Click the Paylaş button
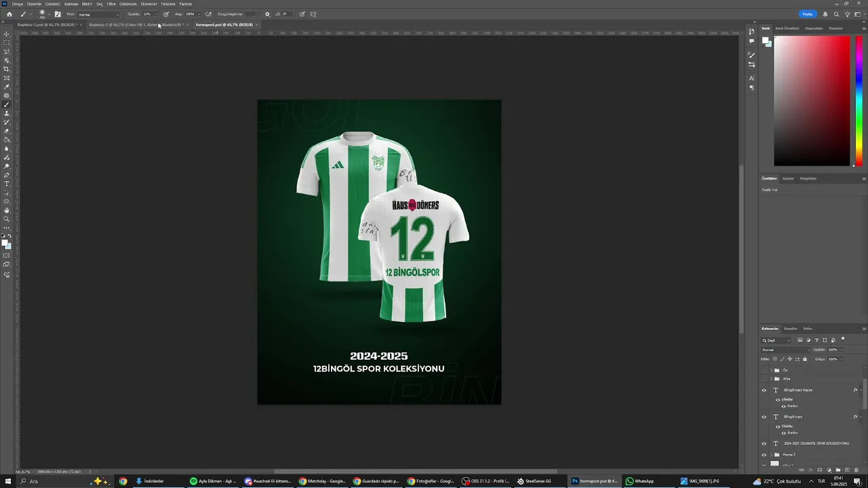868x488 pixels. coord(807,14)
